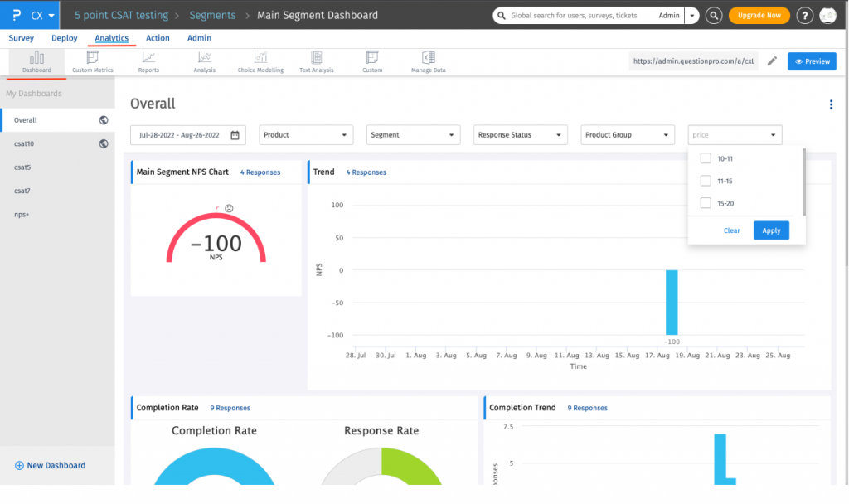This screenshot has height=504, width=849.
Task: Select the Analytics tab
Action: point(112,38)
